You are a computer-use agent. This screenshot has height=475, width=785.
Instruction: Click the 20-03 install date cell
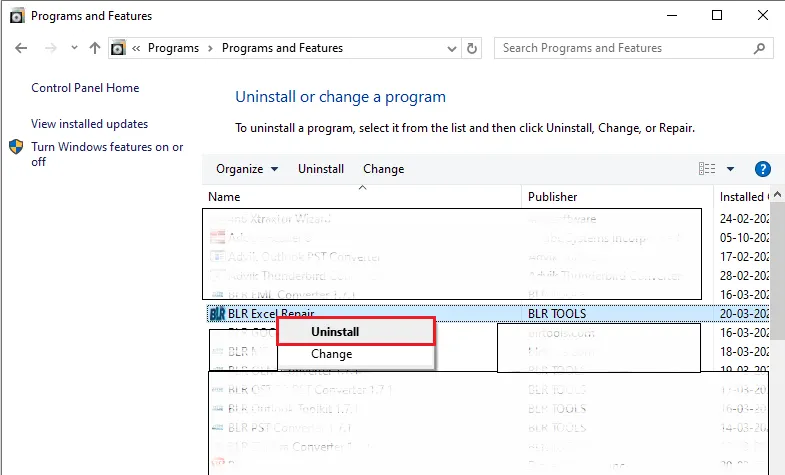point(744,314)
